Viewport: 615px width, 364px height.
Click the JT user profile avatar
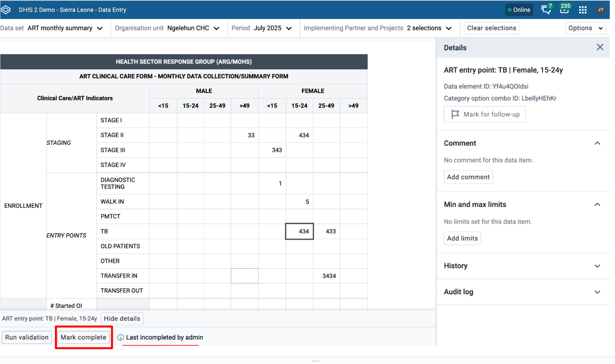(600, 10)
